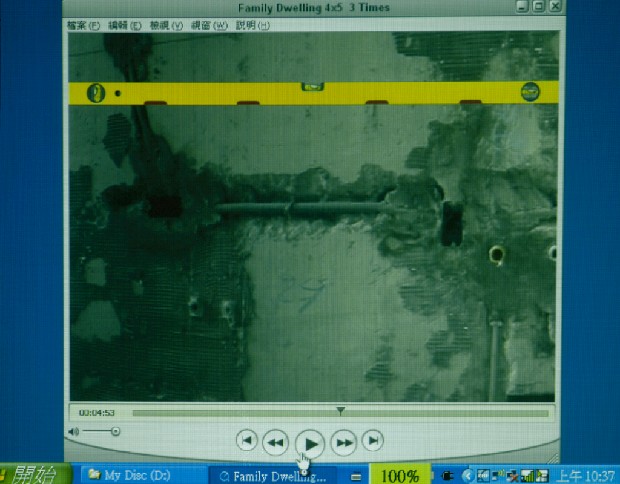
Task: Skip to the end of the movie
Action: 373,440
